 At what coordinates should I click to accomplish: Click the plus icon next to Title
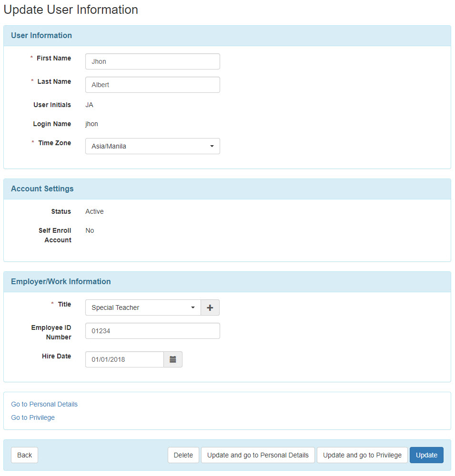pos(210,308)
